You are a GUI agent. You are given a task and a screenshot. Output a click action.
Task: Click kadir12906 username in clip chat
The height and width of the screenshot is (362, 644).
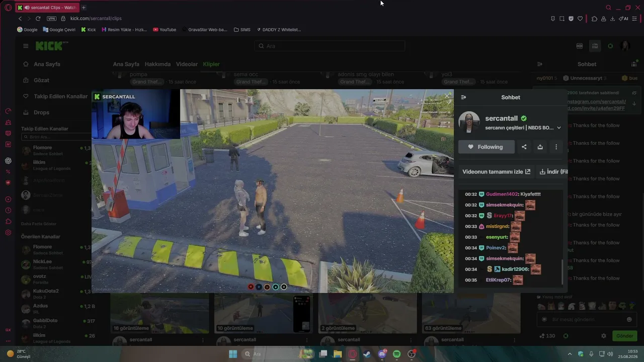[x=514, y=269]
